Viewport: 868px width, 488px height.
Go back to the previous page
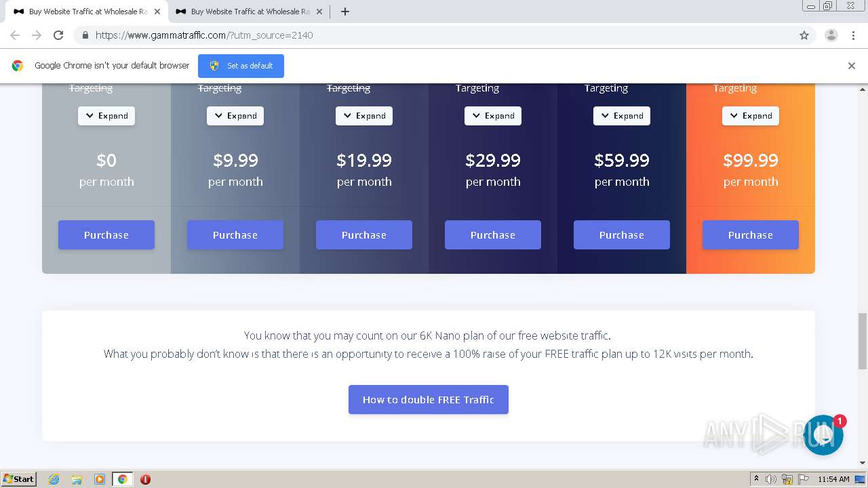(x=15, y=35)
